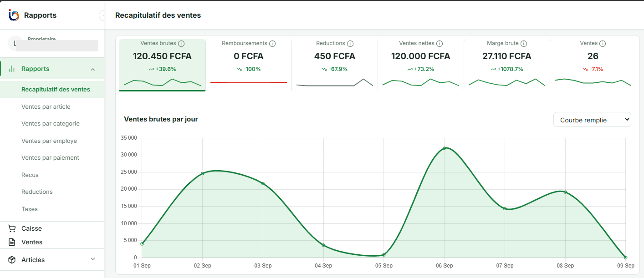Screen dimensions: 644x278
Task: Open Ventes par article report
Action: click(46, 106)
